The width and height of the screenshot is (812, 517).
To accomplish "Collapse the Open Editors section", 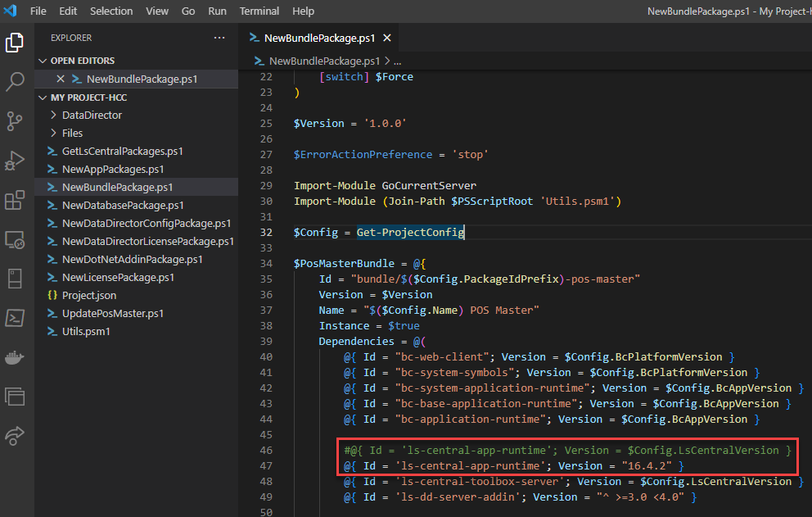I will click(43, 61).
